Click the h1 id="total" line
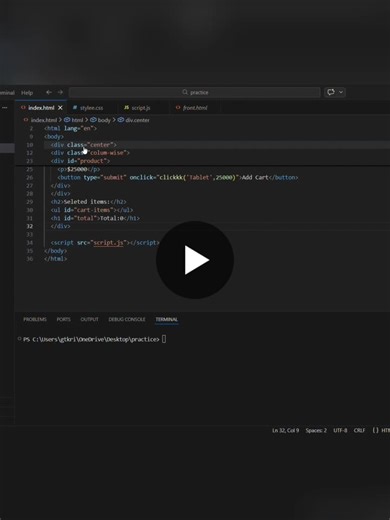This screenshot has height=520, width=390. coord(95,218)
